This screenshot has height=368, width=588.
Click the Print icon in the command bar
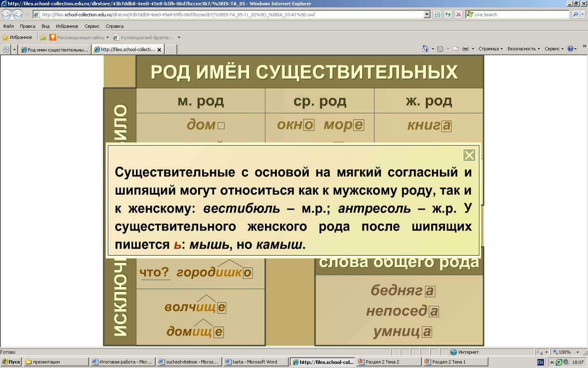point(465,49)
